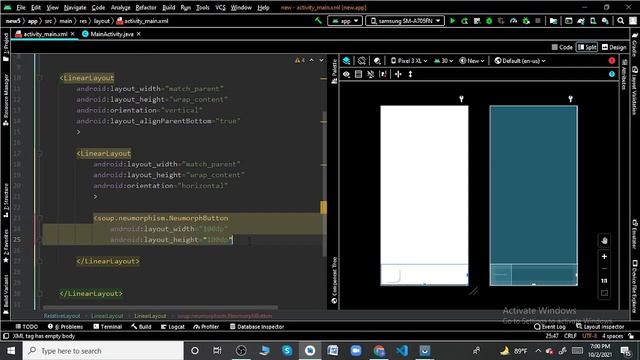Open Task View on the taskbar
The image size is (640, 360).
[217, 351]
